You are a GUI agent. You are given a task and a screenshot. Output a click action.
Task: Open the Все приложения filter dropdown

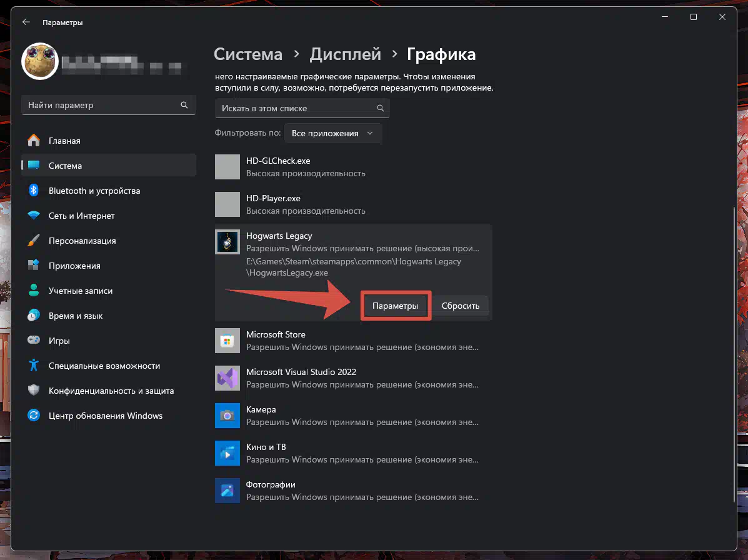click(333, 133)
